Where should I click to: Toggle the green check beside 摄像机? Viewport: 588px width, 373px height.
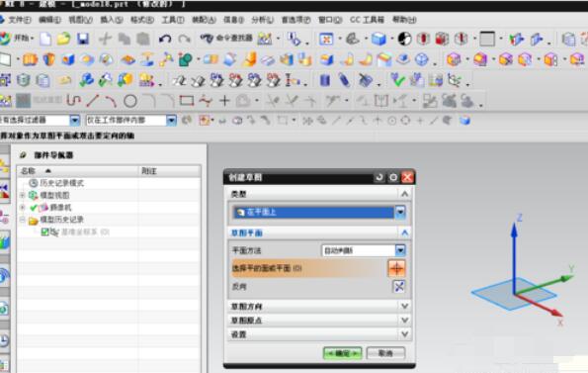tap(34, 208)
